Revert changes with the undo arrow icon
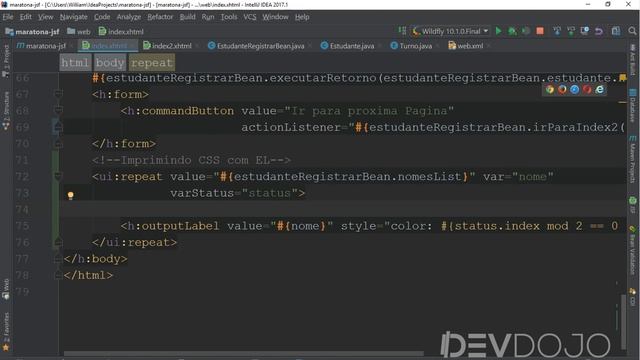640x360 pixels. [x=599, y=31]
